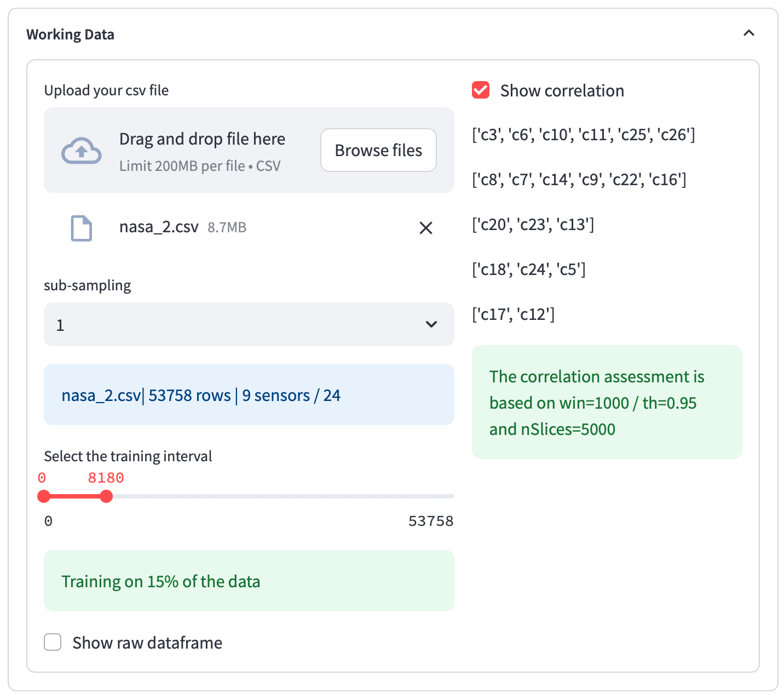Click the Working Data header title

click(71, 35)
